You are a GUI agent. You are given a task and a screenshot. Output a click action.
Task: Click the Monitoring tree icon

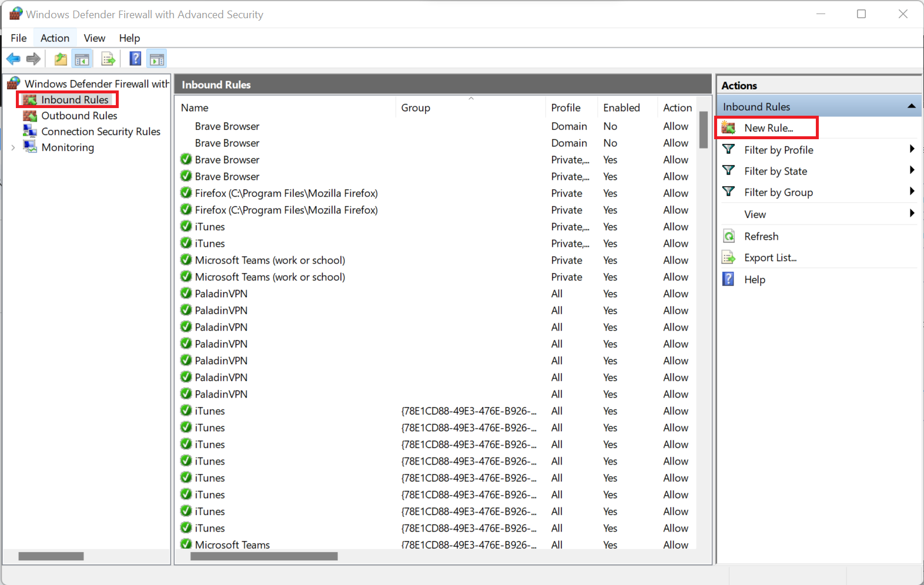pyautogui.click(x=30, y=147)
